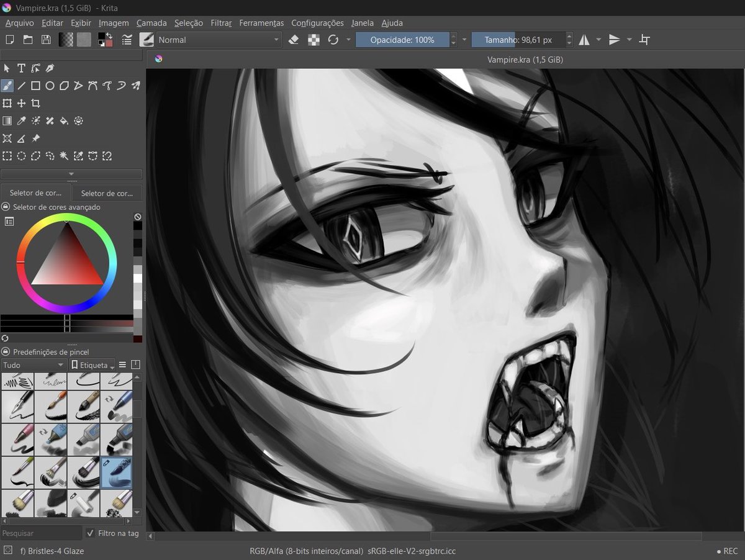
Task: Select the Reference Images pin tool
Action: 35,138
